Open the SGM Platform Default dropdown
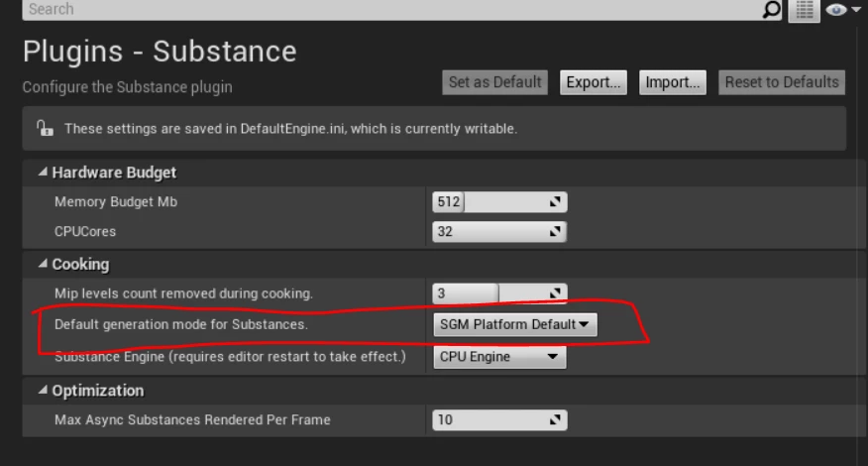 click(x=515, y=324)
